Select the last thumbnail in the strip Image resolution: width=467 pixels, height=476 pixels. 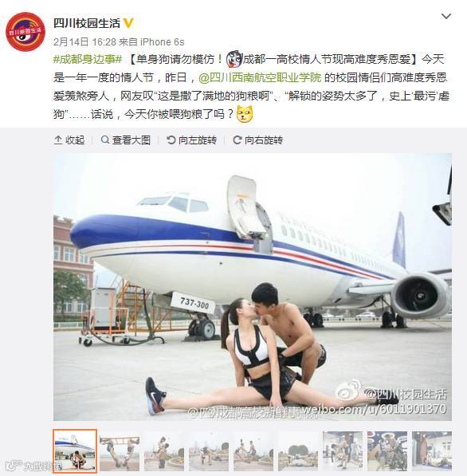pos(432,450)
